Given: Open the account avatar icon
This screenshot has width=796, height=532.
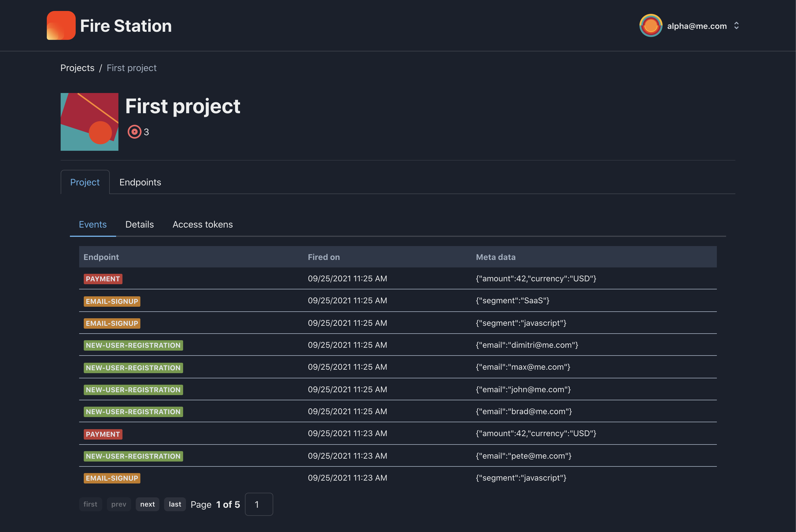Looking at the screenshot, I should [x=650, y=25].
